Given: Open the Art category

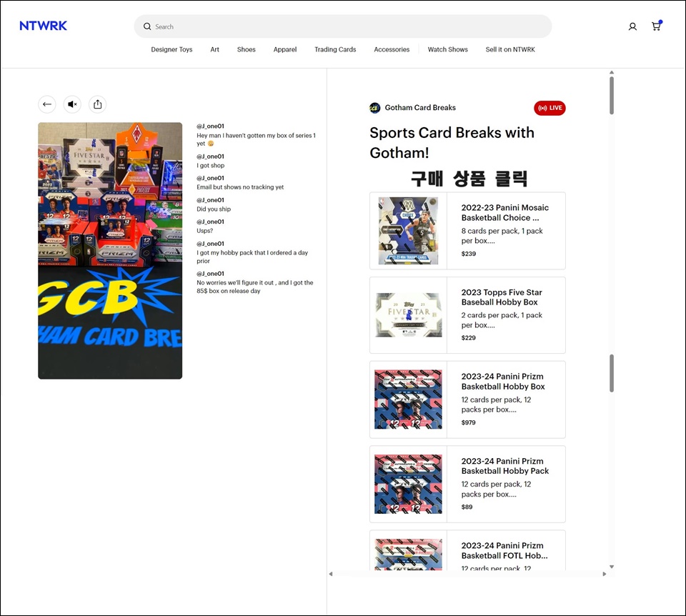Looking at the screenshot, I should point(215,49).
